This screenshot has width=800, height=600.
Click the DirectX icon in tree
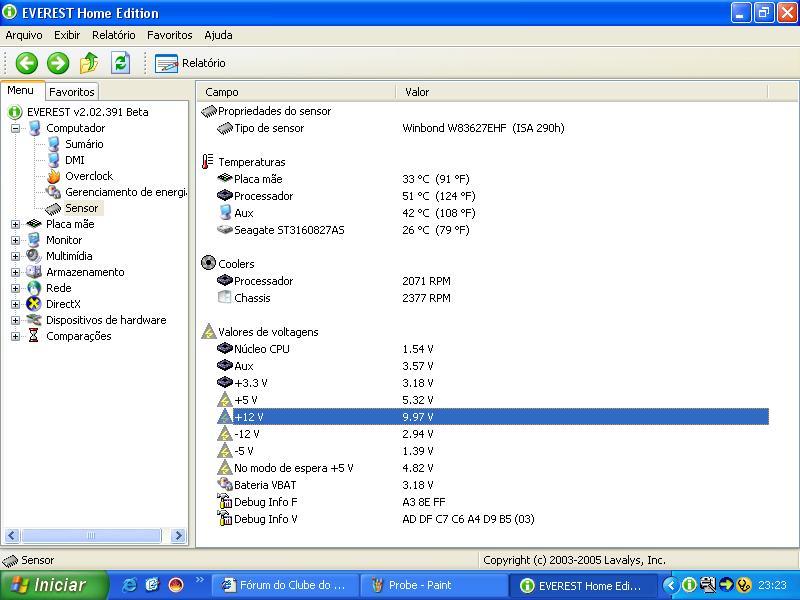[x=34, y=304]
